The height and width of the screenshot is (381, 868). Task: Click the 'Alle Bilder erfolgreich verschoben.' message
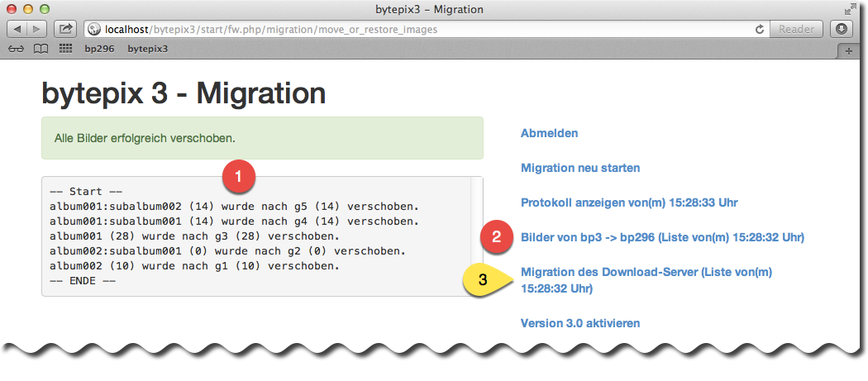point(145,138)
